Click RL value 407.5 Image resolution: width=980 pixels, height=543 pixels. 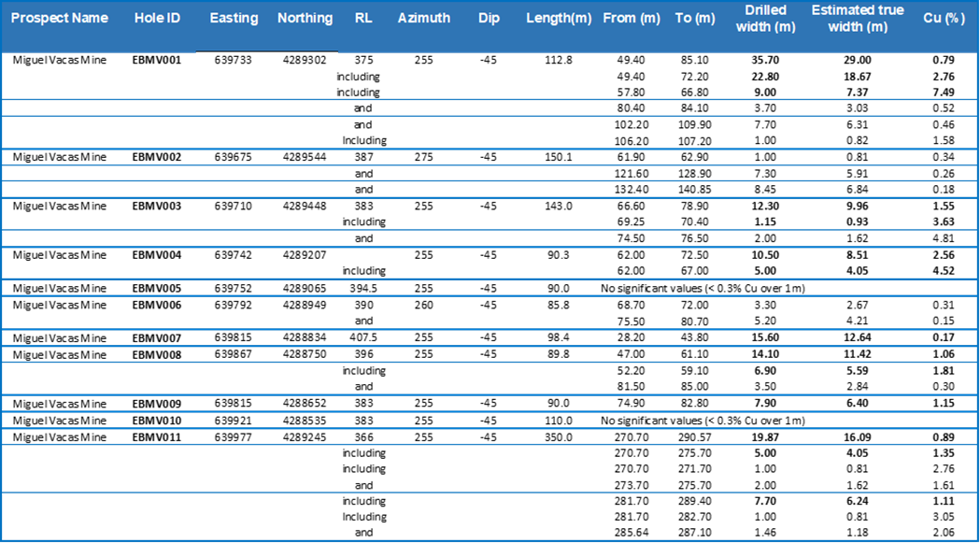[362, 338]
